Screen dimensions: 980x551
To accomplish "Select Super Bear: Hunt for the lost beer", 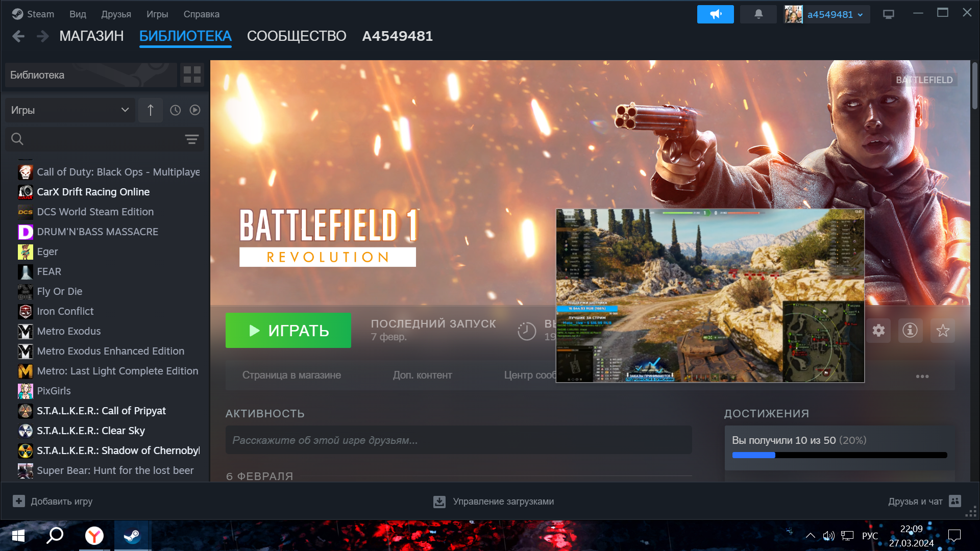I will tap(115, 470).
